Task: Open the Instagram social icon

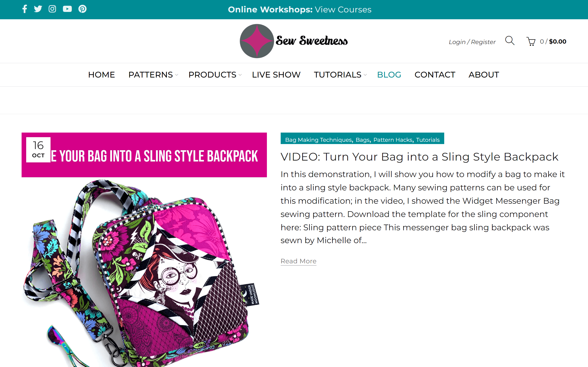Action: (x=52, y=9)
